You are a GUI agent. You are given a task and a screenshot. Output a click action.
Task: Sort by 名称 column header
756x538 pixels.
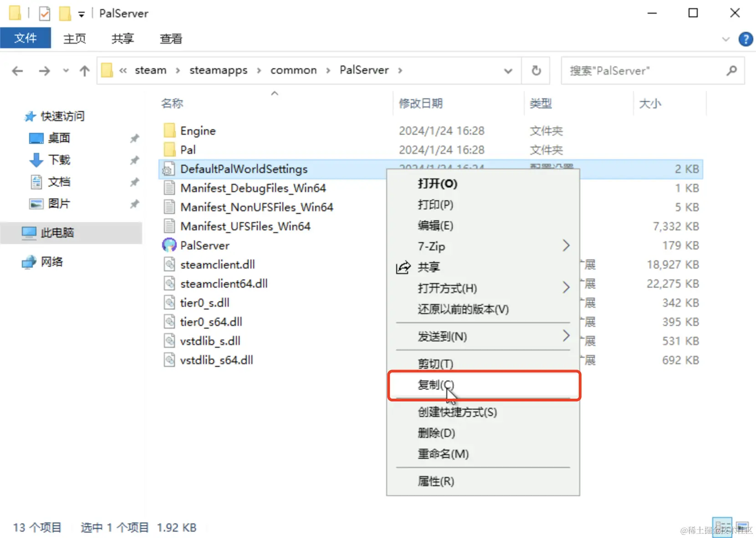tap(172, 103)
